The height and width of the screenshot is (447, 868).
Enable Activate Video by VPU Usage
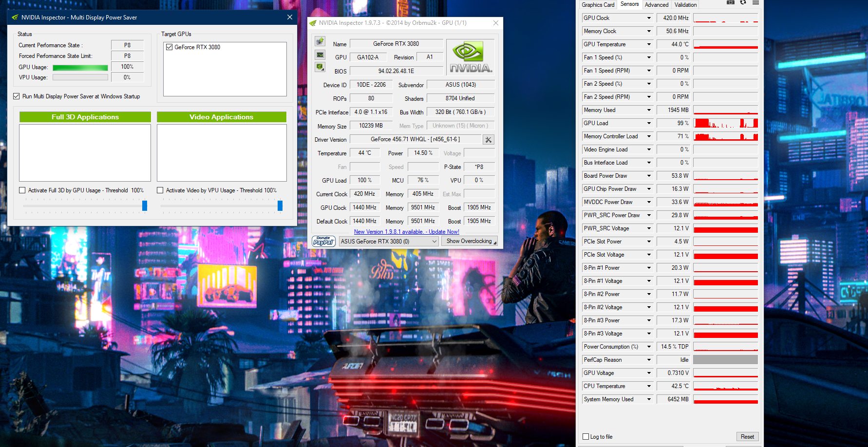click(x=160, y=190)
